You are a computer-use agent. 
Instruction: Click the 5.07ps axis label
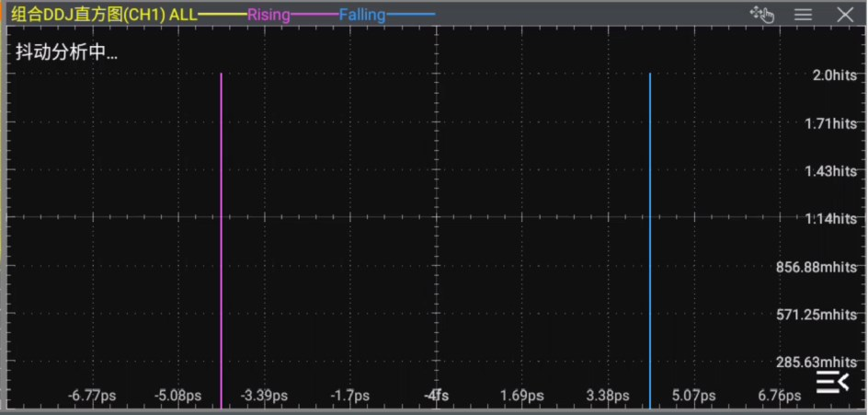tap(693, 396)
